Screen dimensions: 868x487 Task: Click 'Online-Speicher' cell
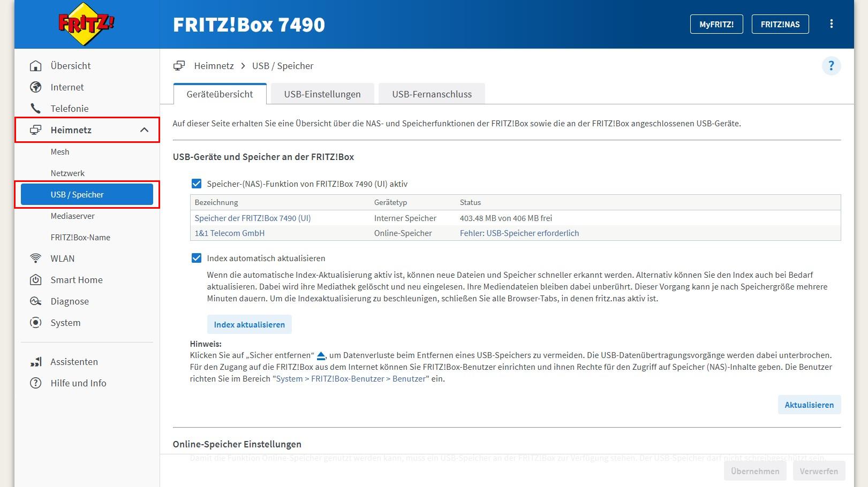403,233
